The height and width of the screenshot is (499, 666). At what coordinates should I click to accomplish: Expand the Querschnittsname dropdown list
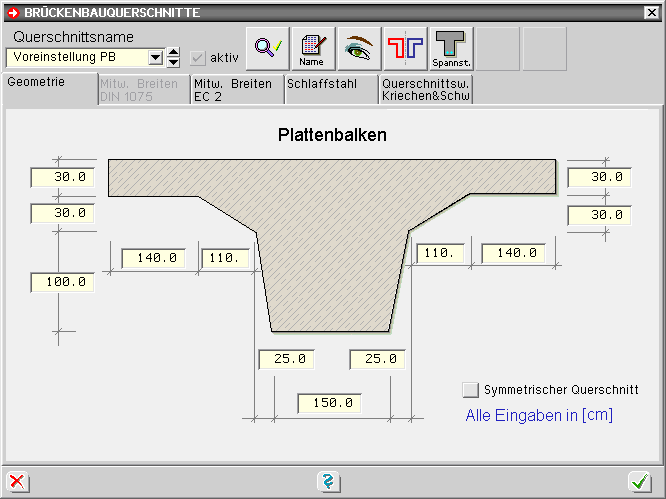click(x=155, y=58)
